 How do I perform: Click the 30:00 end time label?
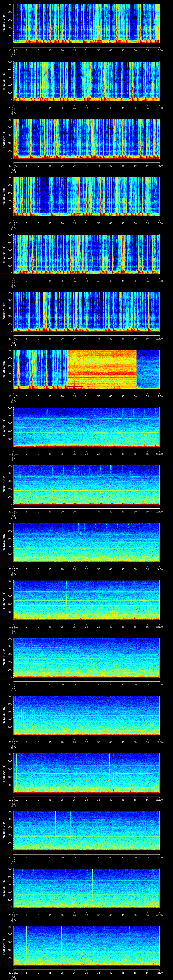click(x=160, y=915)
